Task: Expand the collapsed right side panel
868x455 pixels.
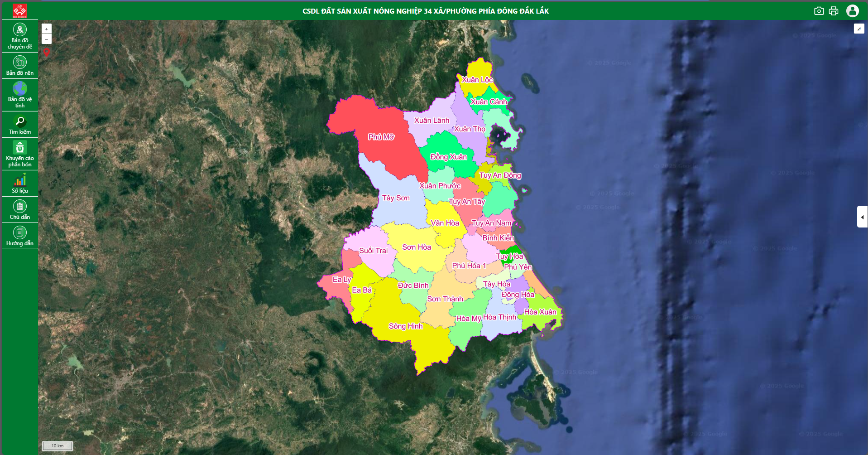Action: [x=862, y=217]
